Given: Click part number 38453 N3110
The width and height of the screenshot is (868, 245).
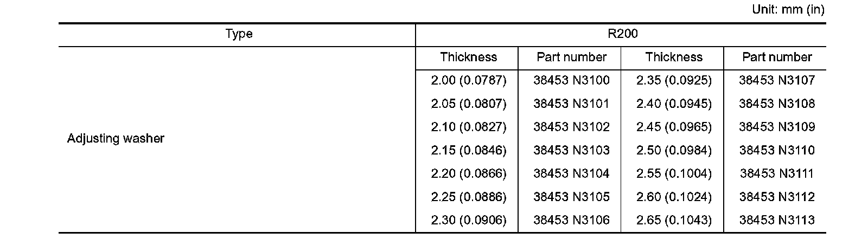Looking at the screenshot, I should pyautogui.click(x=777, y=151).
